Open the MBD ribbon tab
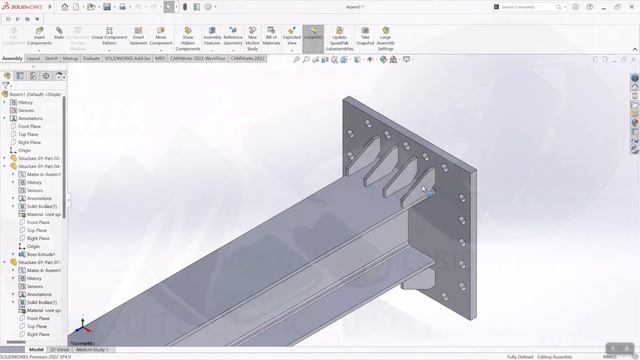640x360 pixels. pos(160,58)
